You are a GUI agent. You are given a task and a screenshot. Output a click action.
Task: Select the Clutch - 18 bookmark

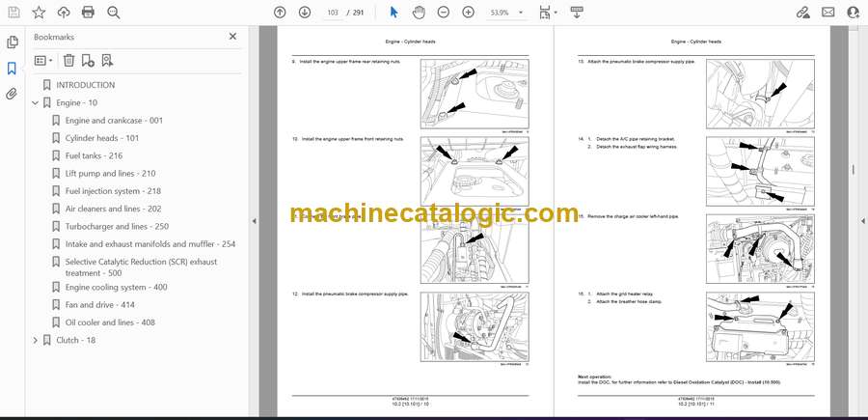coord(75,340)
